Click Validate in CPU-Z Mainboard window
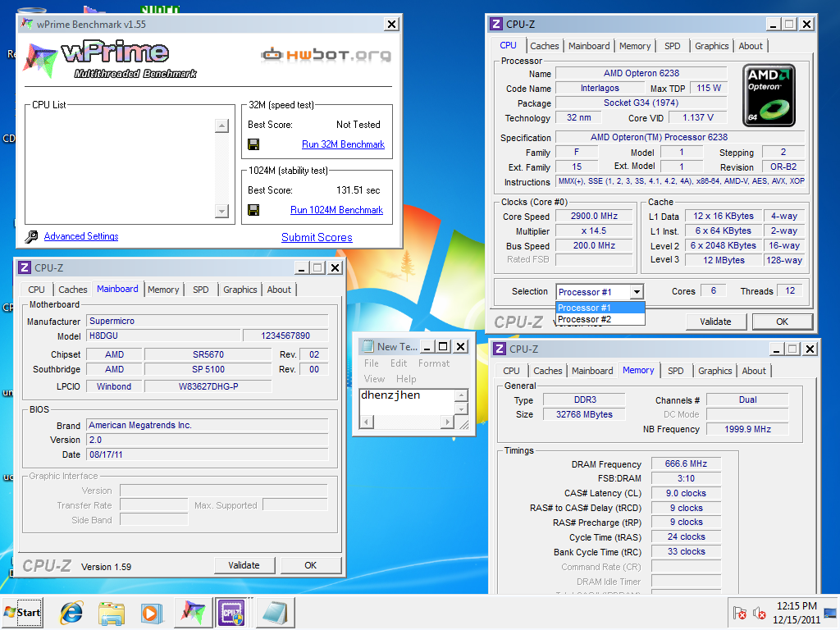Viewport: 840px width, 630px height. click(244, 565)
